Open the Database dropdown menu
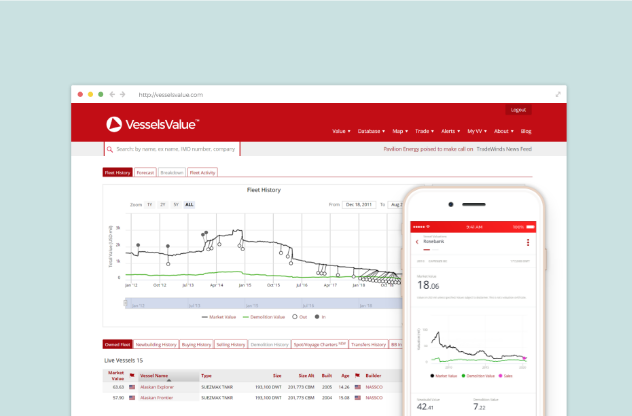The width and height of the screenshot is (632, 416). (x=371, y=131)
